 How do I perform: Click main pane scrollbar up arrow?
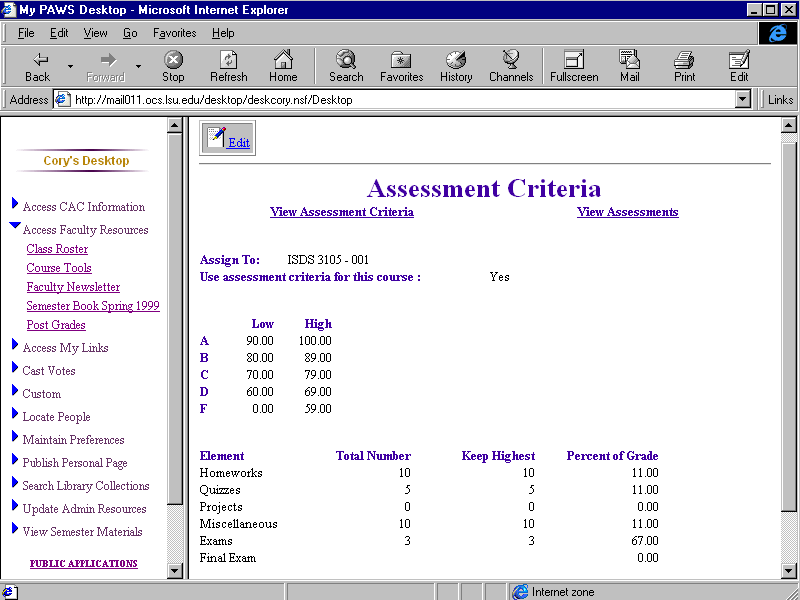pyautogui.click(x=788, y=125)
